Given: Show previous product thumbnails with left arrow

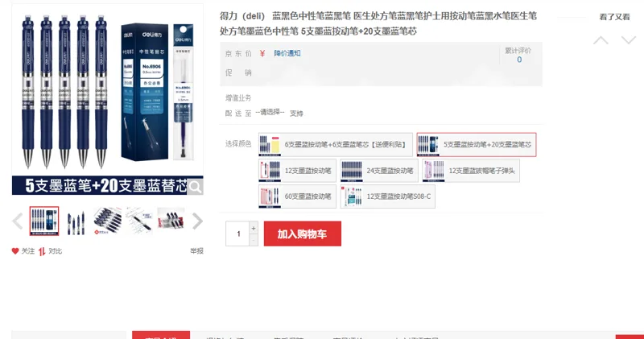Looking at the screenshot, I should (x=18, y=221).
